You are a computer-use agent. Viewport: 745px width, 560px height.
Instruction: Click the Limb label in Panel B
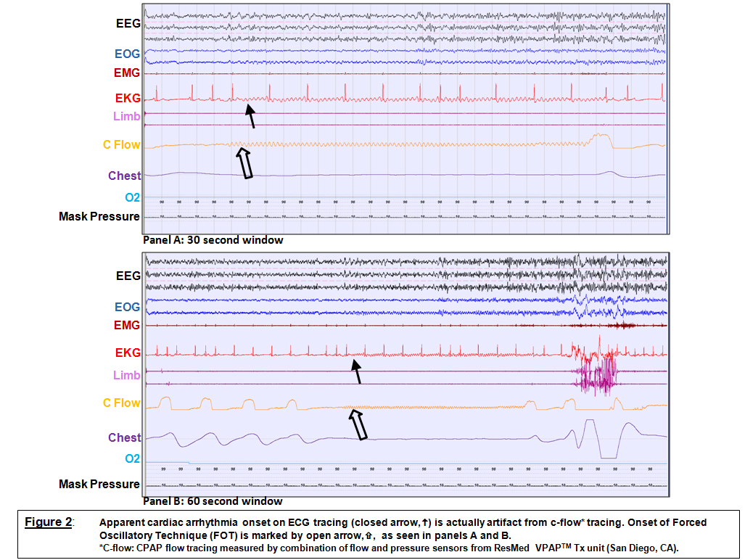(x=126, y=375)
